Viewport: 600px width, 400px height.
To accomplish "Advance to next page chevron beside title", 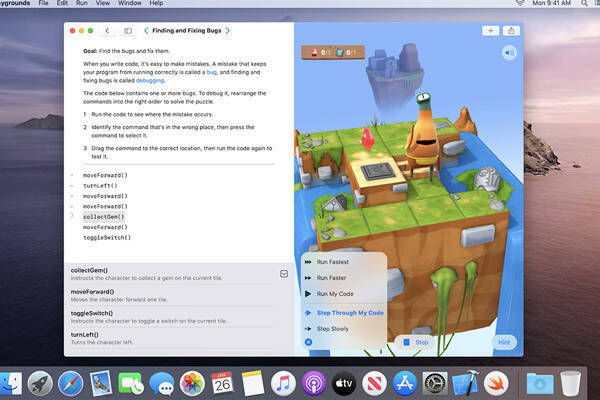I will (x=227, y=31).
